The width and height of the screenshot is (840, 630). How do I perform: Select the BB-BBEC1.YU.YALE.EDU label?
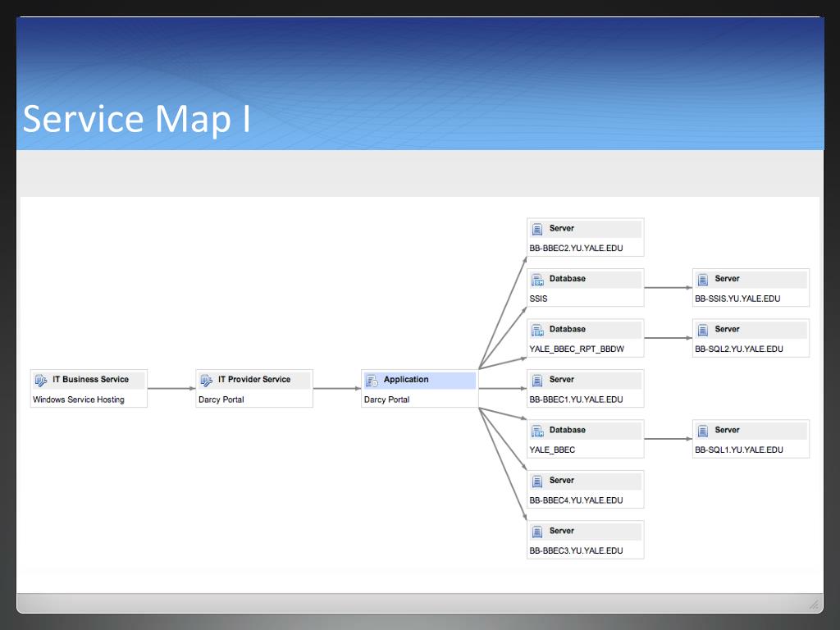[577, 399]
